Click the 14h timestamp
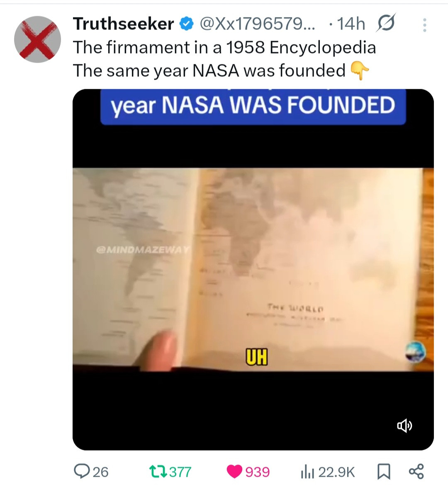Viewport: 448px width, 492px height. coord(351,24)
